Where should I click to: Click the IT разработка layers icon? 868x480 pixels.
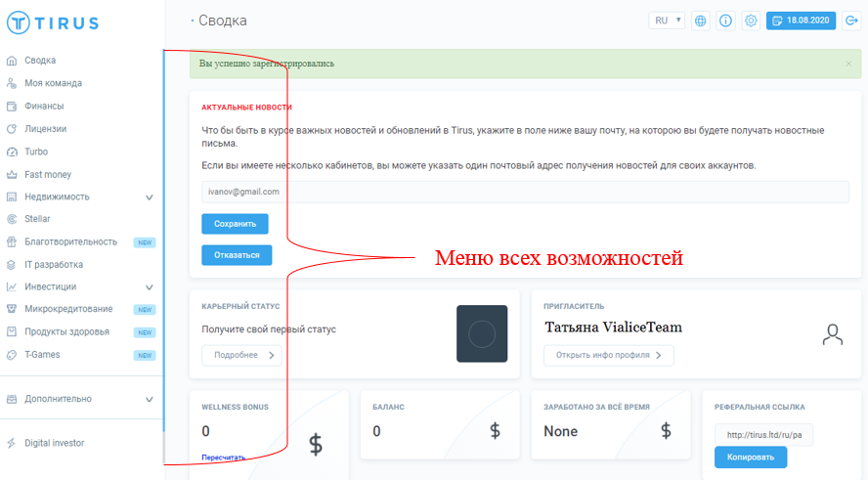click(12, 265)
